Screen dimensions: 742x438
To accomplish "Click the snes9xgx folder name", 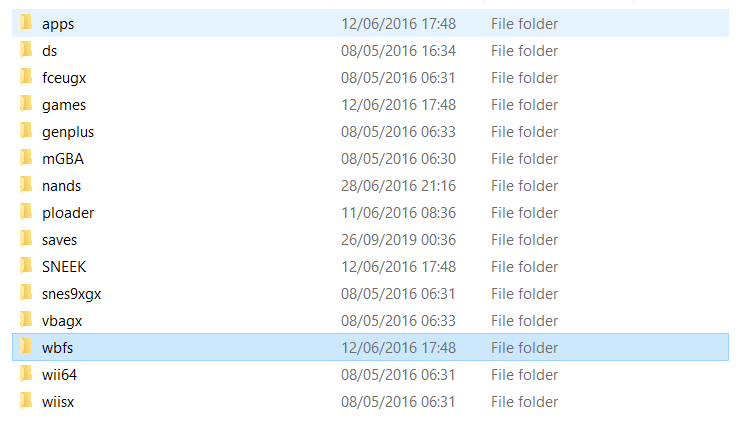I will (x=71, y=294).
